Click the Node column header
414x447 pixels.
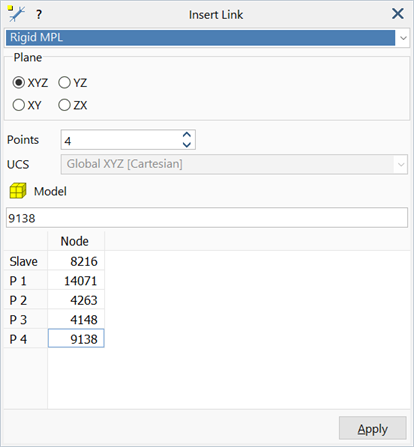pos(76,241)
